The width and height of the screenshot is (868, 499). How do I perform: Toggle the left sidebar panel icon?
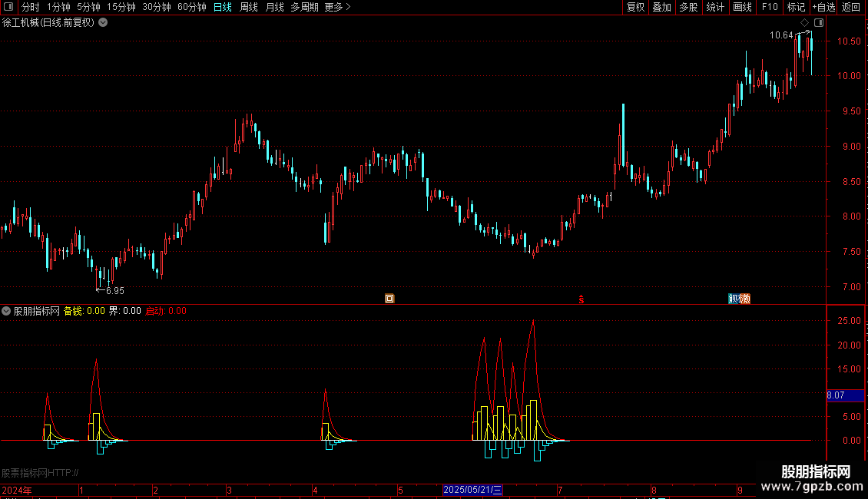tap(8, 7)
